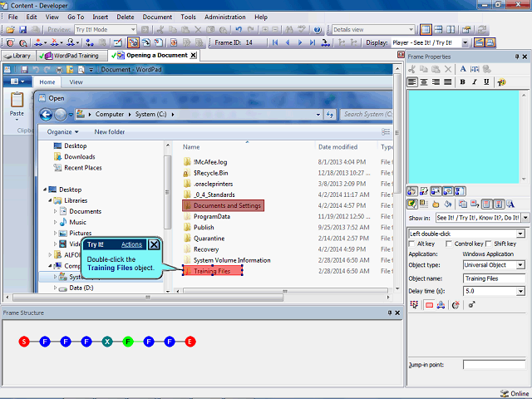Open the Try It! Mode preview dropdown
Screen dimensions: 532x399
pyautogui.click(x=133, y=30)
